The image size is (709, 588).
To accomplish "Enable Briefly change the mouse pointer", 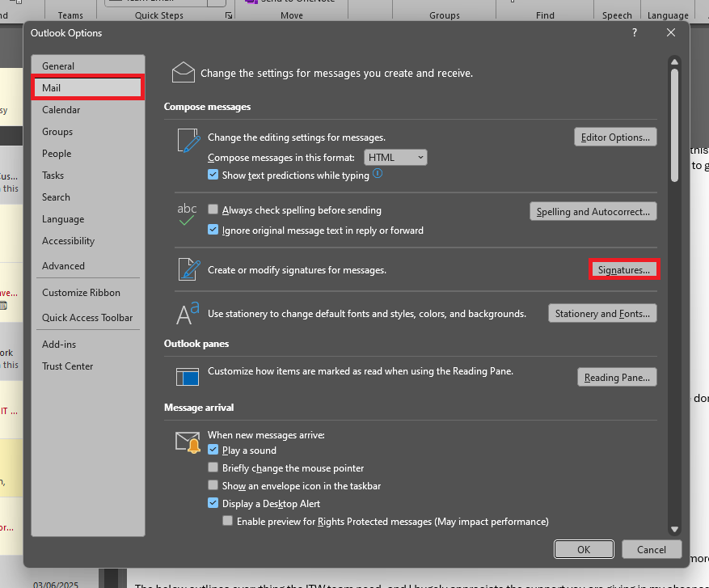I will point(213,467).
